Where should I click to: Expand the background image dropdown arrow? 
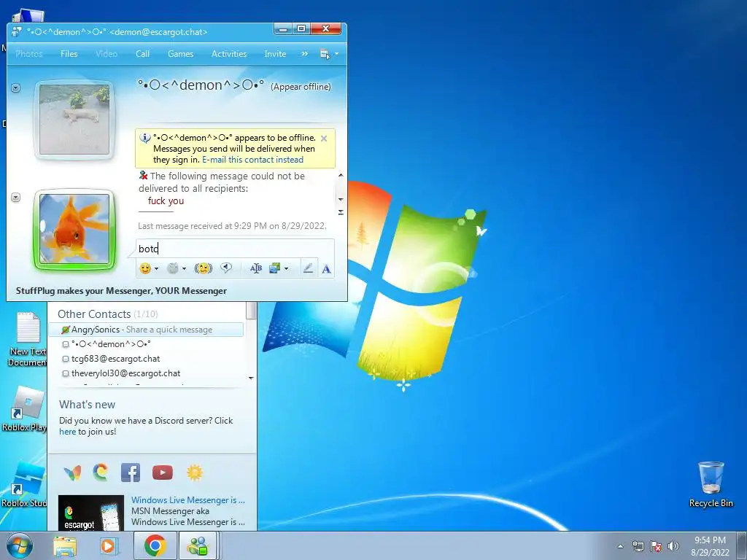click(286, 269)
